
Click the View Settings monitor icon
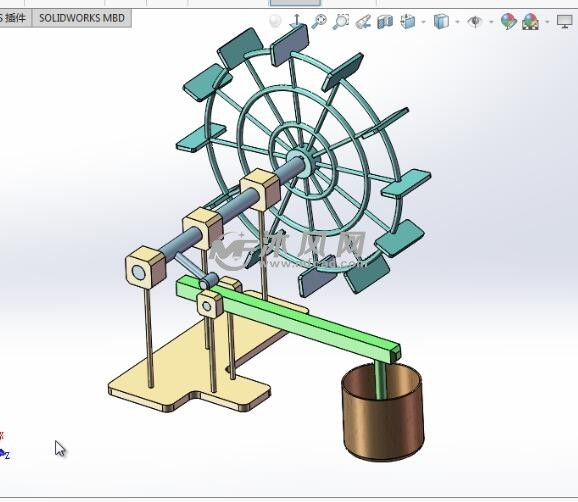564,21
